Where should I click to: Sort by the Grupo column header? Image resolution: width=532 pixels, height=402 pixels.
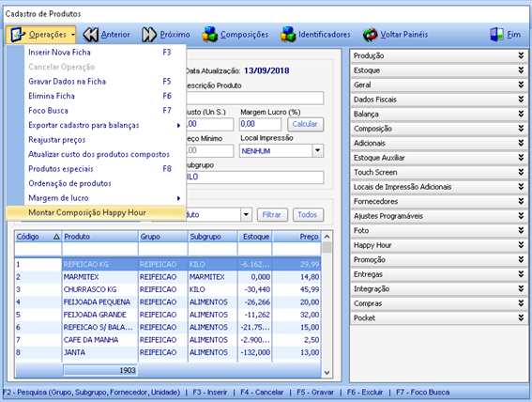coord(163,237)
